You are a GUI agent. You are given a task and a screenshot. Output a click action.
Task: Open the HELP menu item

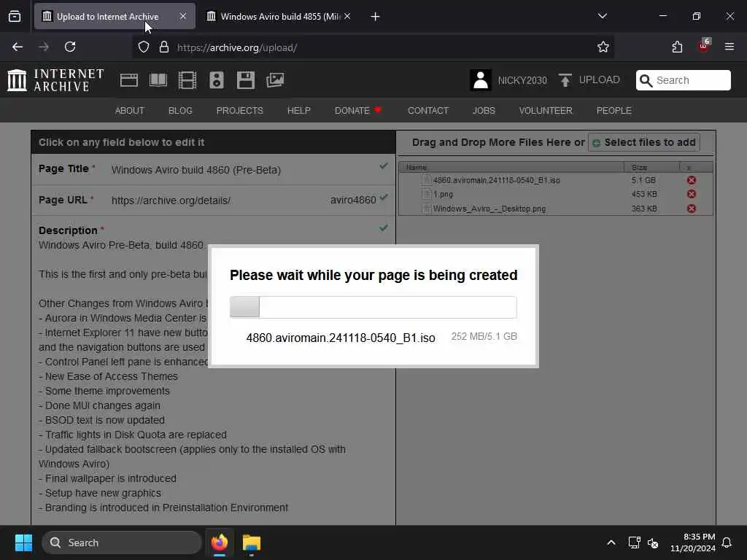(x=298, y=111)
